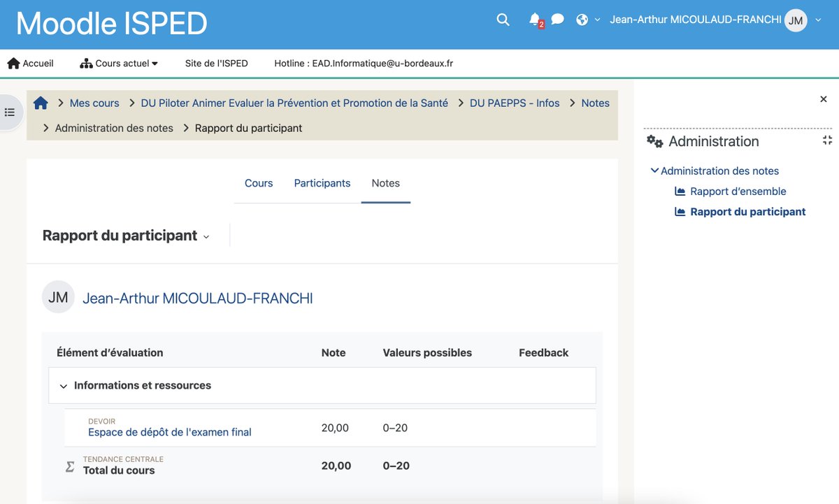Go to Accueil in navigation bar
The image size is (839, 504).
(x=31, y=63)
